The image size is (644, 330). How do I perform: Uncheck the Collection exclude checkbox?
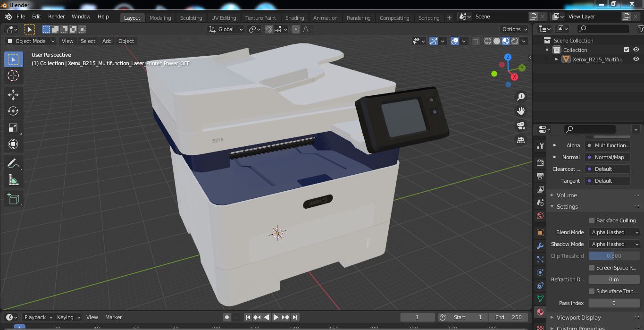627,50
